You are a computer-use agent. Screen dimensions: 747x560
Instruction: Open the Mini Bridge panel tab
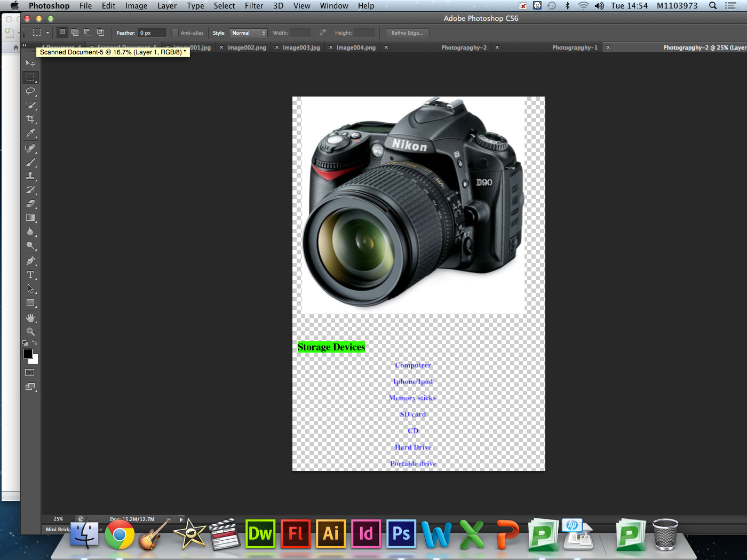click(x=58, y=530)
